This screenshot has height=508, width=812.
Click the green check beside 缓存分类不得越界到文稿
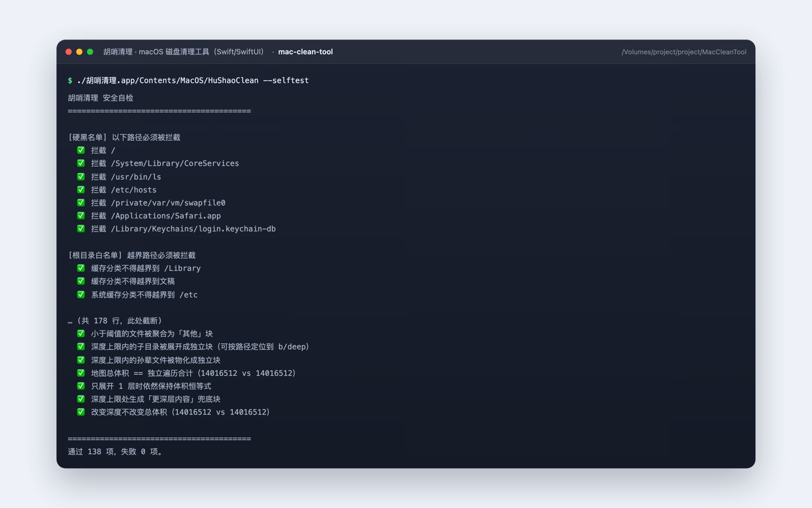(x=81, y=281)
